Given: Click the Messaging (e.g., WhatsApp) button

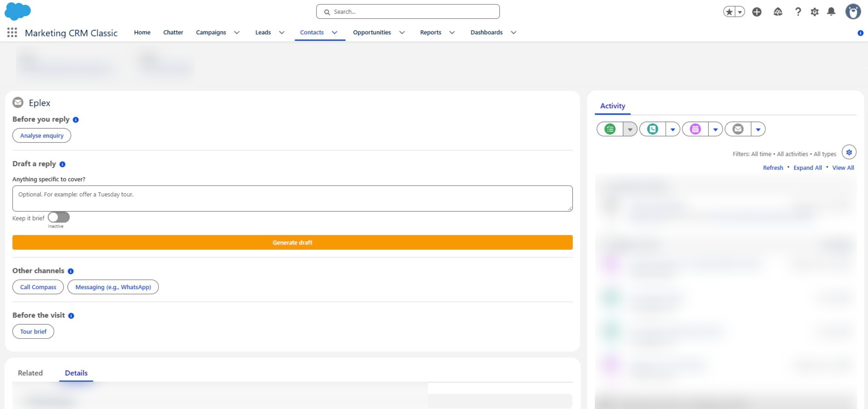Looking at the screenshot, I should [113, 287].
